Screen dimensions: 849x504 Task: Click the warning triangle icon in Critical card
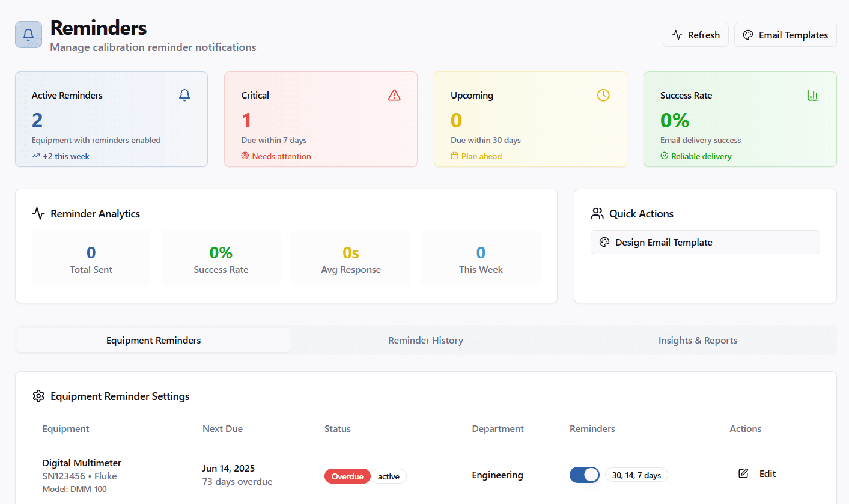(x=394, y=95)
